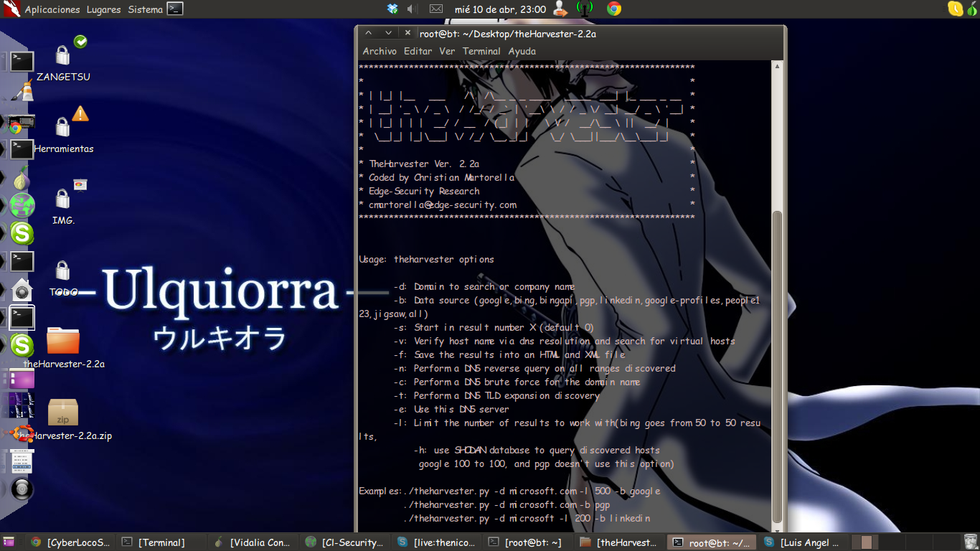
Task: Click the '-e: Use this DNS server' line
Action: 451,409
